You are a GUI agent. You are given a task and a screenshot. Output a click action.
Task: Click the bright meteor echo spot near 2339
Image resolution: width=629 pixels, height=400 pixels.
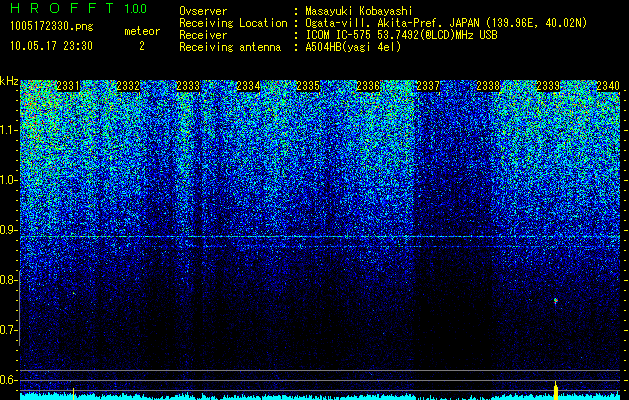(x=556, y=301)
